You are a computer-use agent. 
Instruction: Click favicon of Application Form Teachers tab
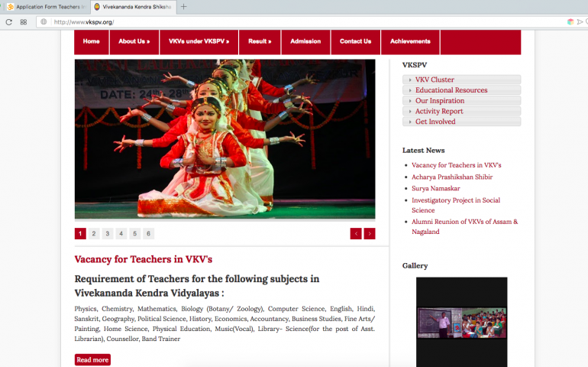click(x=11, y=7)
